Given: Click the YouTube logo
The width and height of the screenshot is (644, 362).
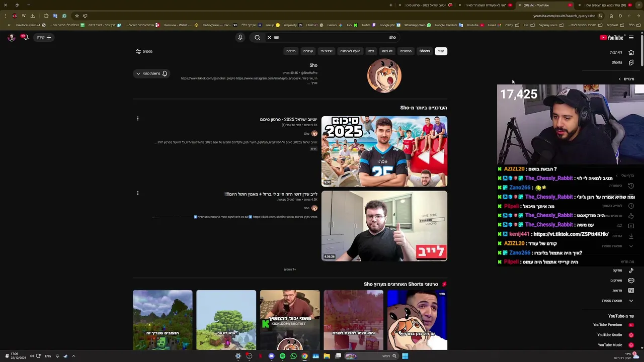Looking at the screenshot, I should 611,38.
